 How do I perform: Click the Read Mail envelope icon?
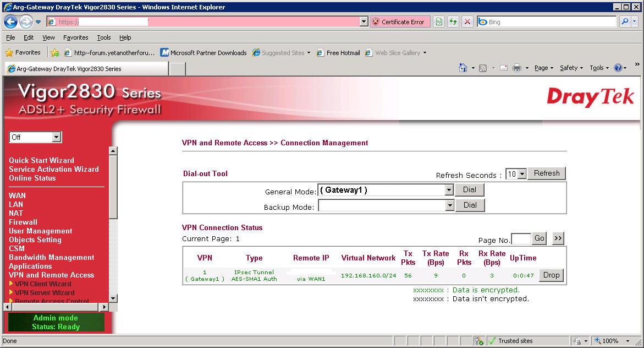click(x=504, y=68)
